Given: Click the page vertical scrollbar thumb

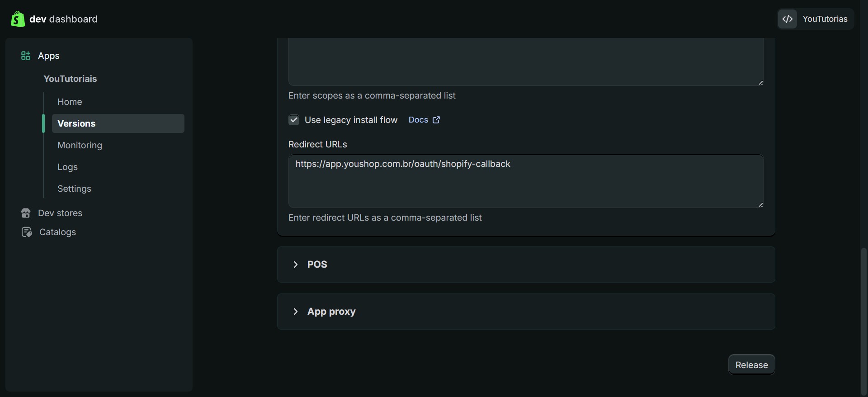Looking at the screenshot, I should 864,321.
